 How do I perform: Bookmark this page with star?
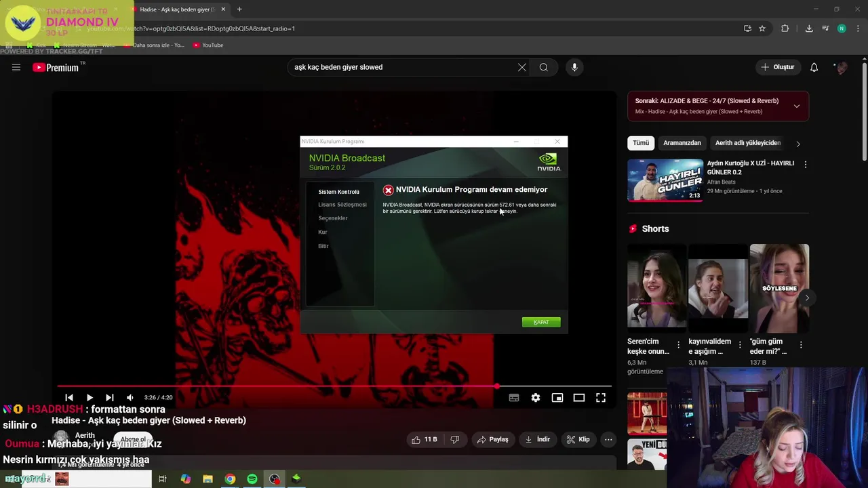762,28
